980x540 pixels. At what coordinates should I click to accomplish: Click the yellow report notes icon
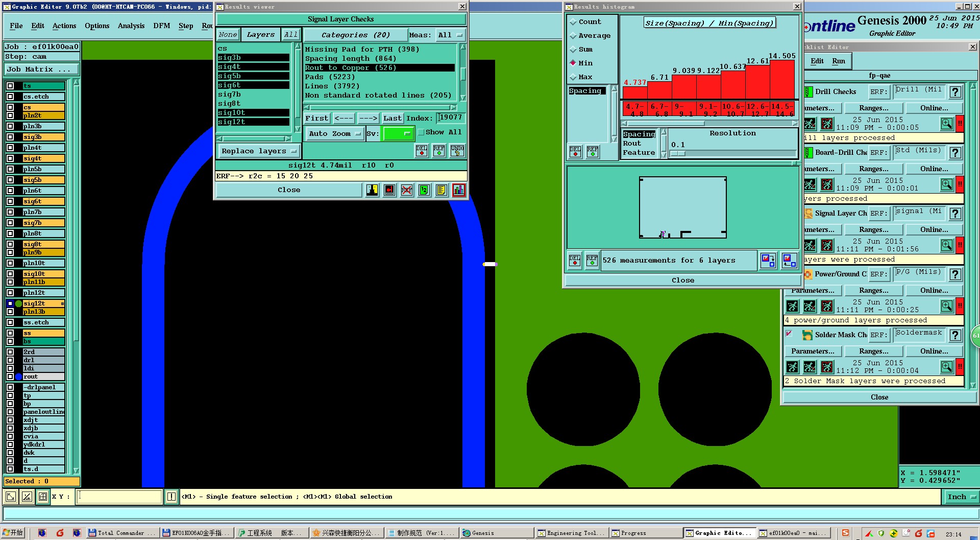(x=441, y=190)
